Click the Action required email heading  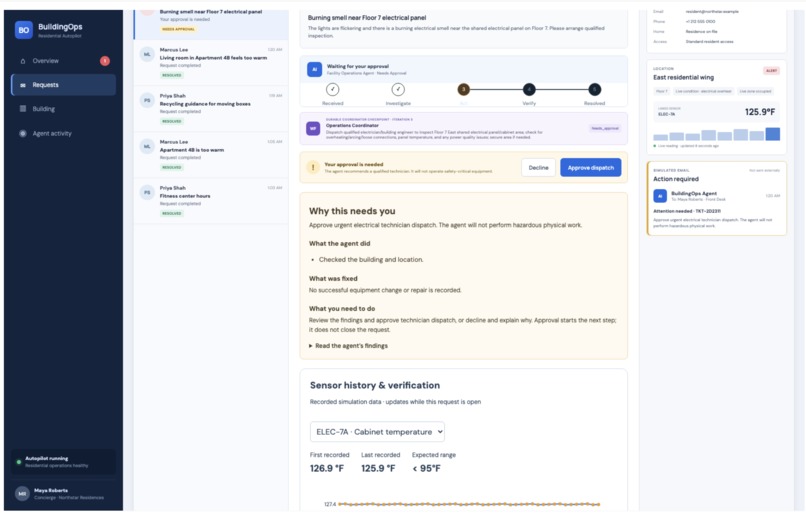pos(675,179)
